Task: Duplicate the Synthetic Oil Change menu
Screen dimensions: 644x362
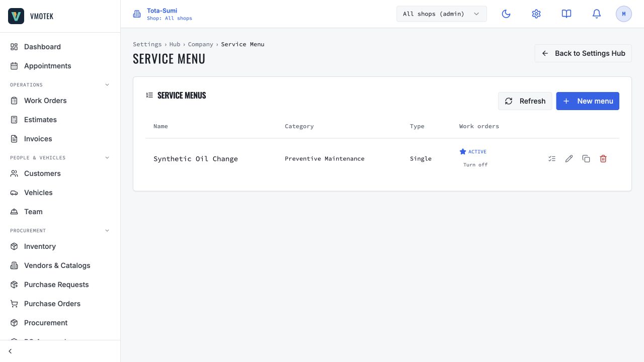Action: point(586,159)
